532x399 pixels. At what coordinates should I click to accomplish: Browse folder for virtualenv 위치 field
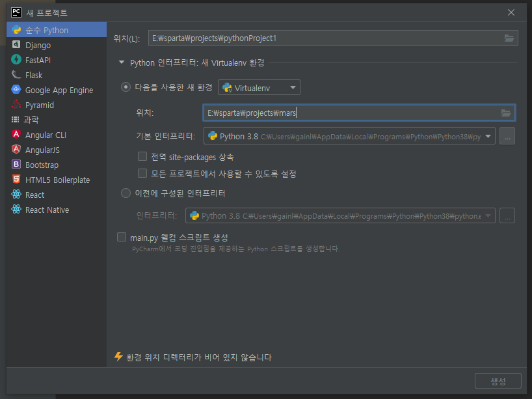[x=506, y=113]
